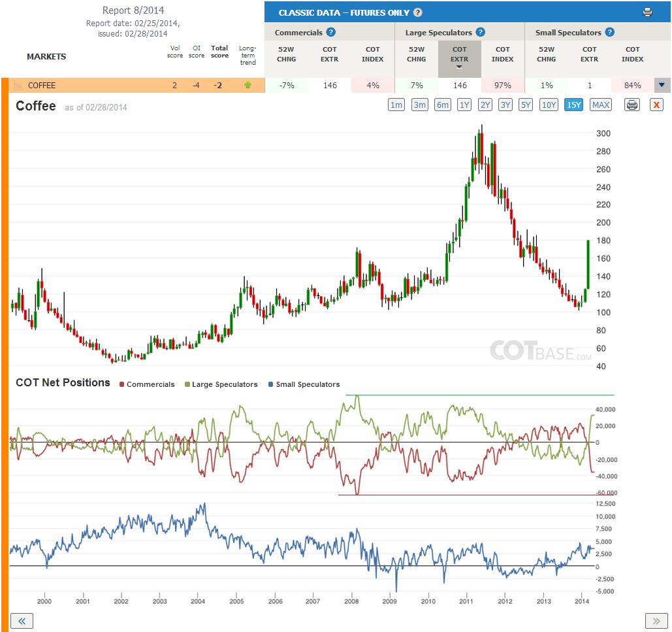Image resolution: width=672 pixels, height=632 pixels.
Task: Go to next chart with right arrows
Action: [x=656, y=621]
